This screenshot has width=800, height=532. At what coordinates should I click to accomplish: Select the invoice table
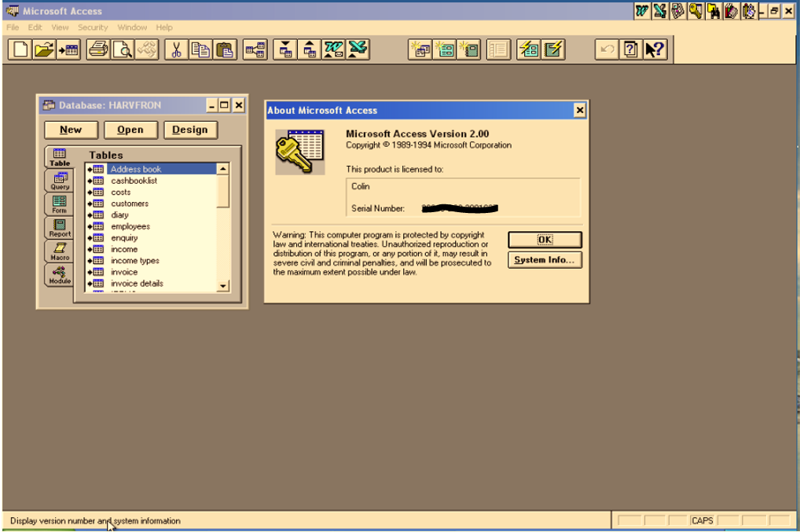(x=151, y=272)
